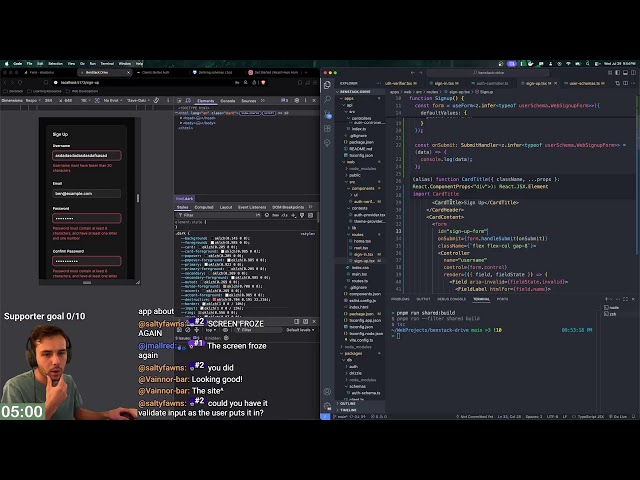Open the Layout tab in DevTools
Screen dimensions: 640x480
(226, 207)
